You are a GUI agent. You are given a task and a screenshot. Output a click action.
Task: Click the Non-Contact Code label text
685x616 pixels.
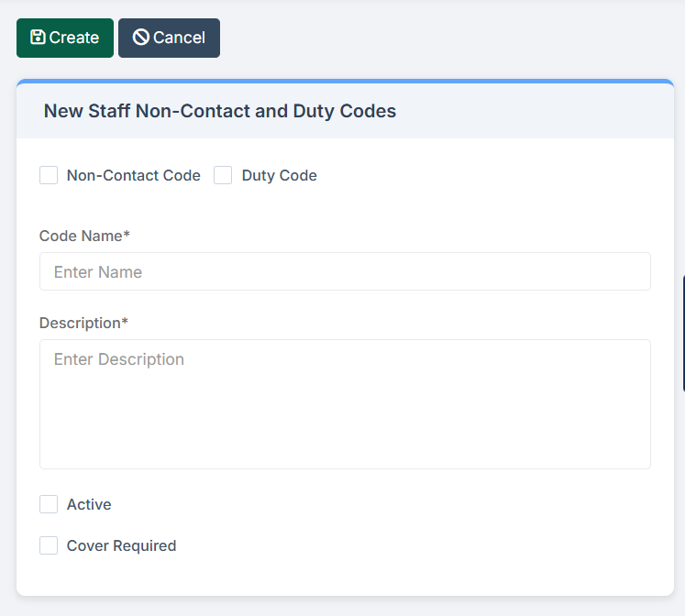pos(133,175)
